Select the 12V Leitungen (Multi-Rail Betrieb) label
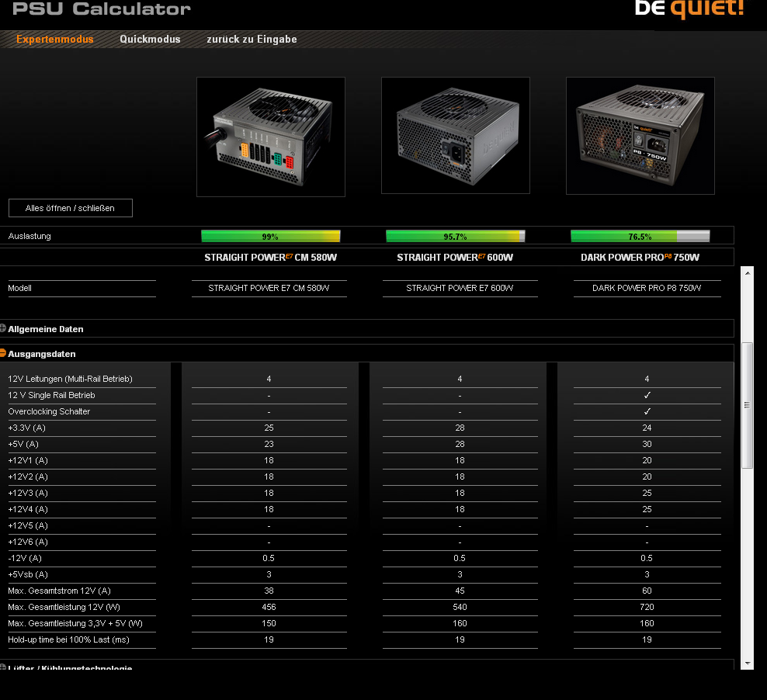This screenshot has width=767, height=700. click(x=70, y=379)
